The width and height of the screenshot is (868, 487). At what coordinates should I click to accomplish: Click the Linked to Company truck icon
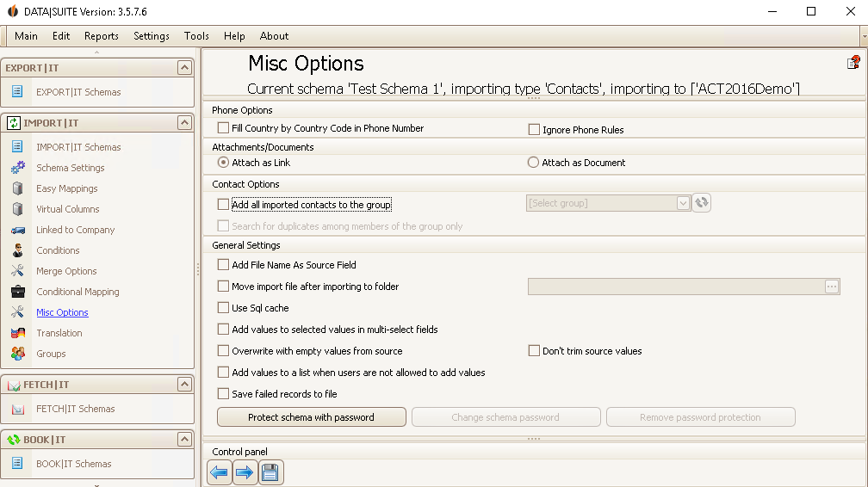[x=18, y=230]
